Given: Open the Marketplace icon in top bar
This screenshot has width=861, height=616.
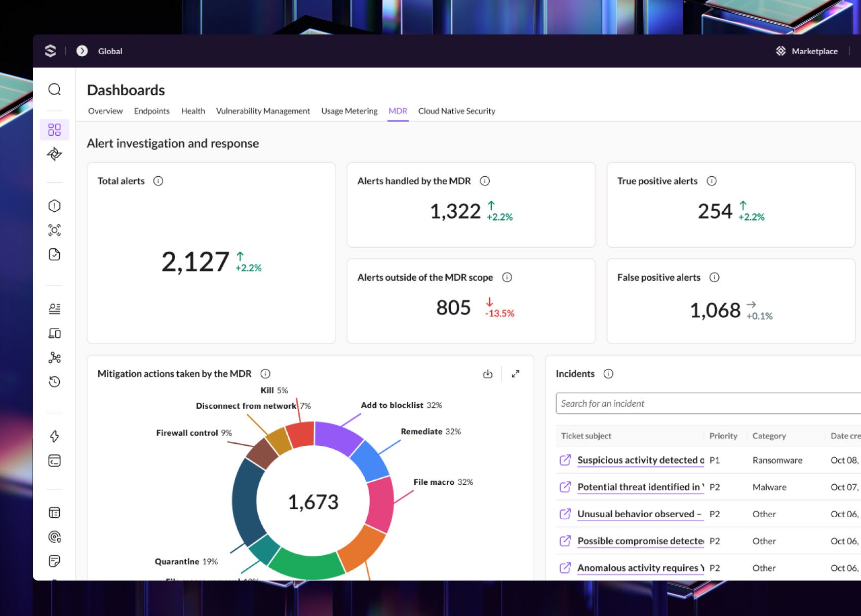Looking at the screenshot, I should click(x=780, y=51).
